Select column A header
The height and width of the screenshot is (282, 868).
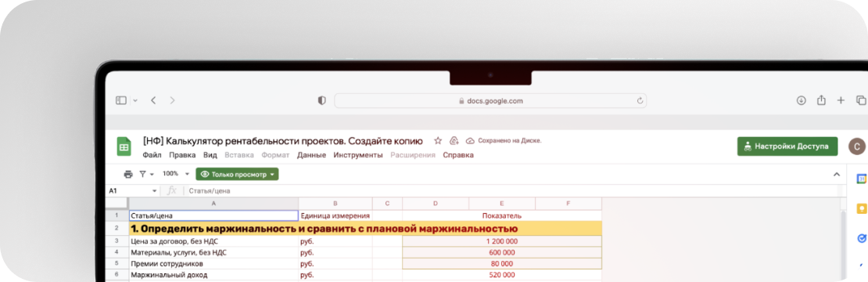213,204
